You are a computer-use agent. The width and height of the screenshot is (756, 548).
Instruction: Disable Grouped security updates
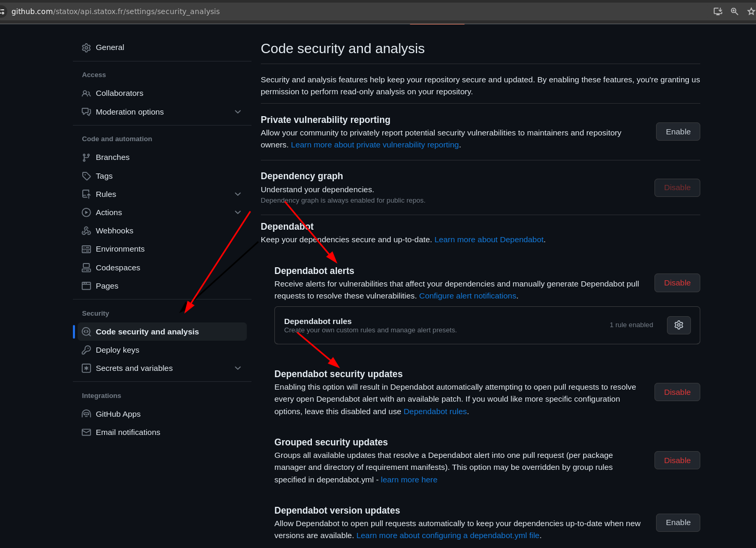tap(677, 460)
